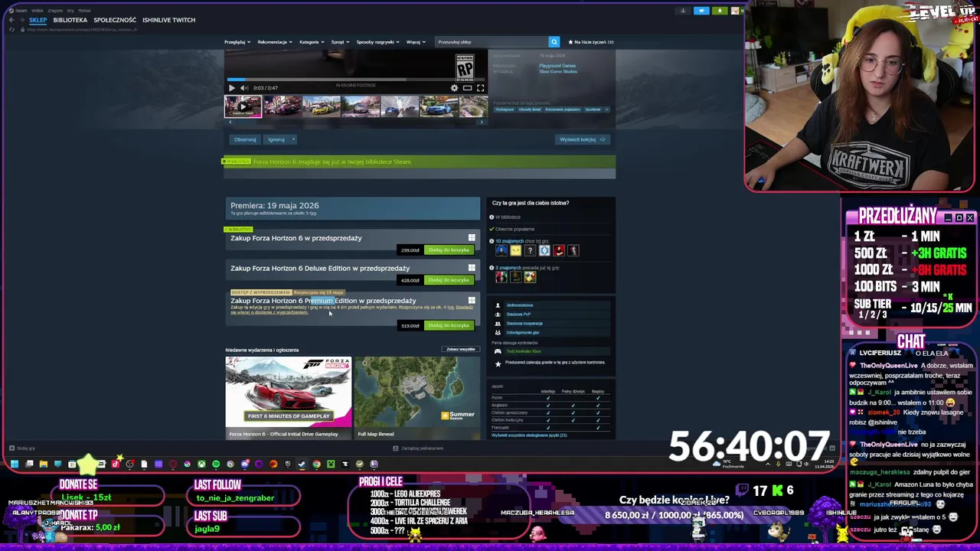Open the 'Full Map Reveal' news card
The image size is (980, 551).
[418, 397]
